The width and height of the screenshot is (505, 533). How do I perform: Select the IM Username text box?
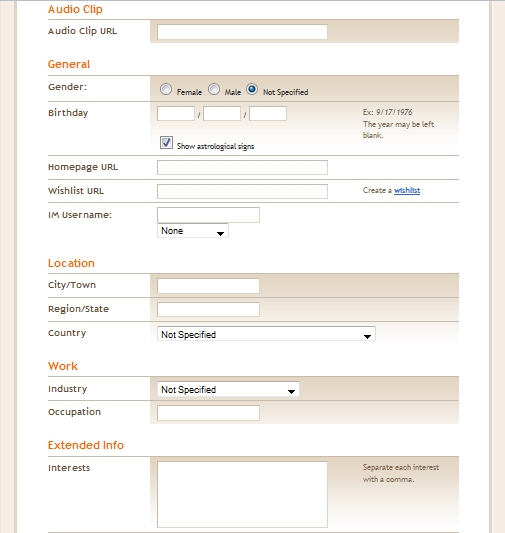[208, 215]
